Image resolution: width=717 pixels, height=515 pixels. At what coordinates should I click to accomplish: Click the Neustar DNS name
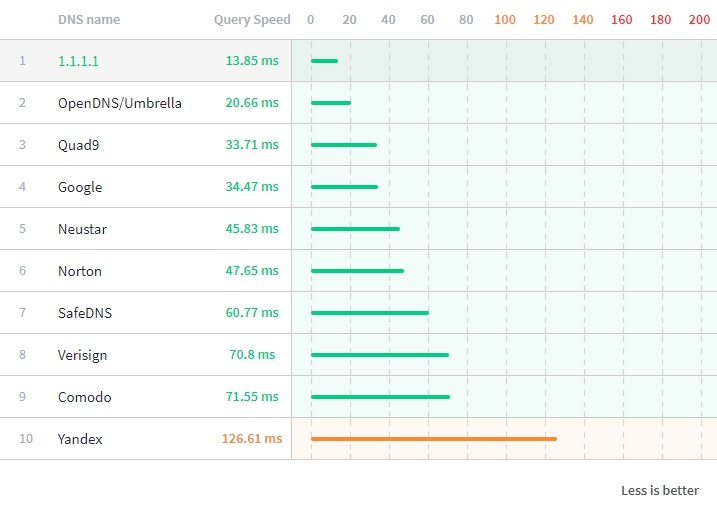tap(82, 229)
